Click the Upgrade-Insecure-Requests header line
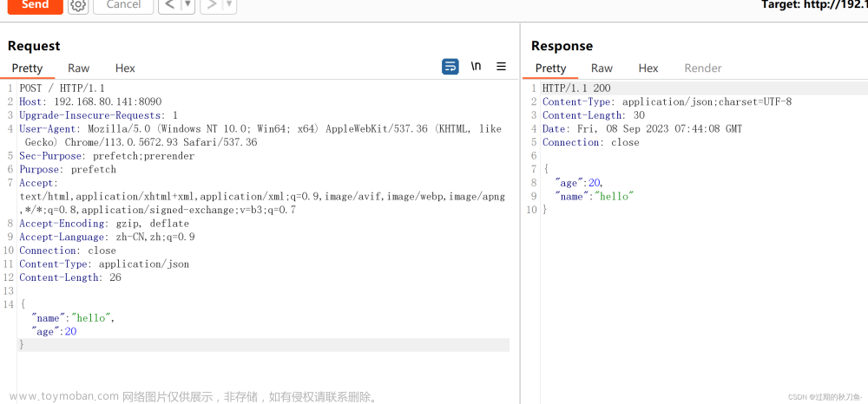 (x=99, y=115)
